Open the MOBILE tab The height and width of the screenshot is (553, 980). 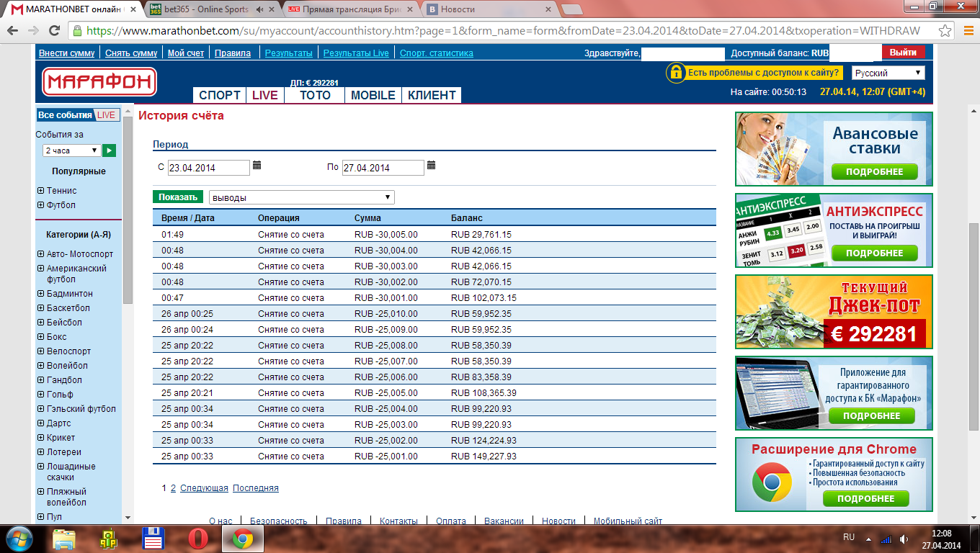point(373,95)
